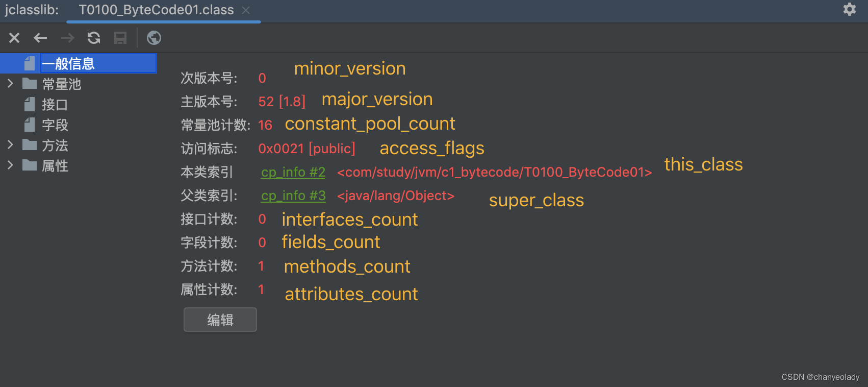Open settings via the gear icon
Image resolution: width=868 pixels, height=387 pixels.
[850, 9]
